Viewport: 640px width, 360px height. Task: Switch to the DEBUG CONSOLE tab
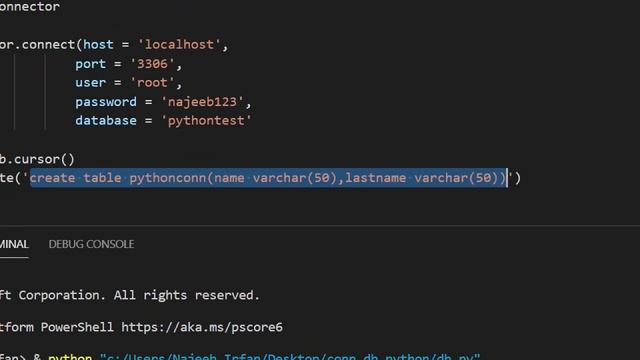click(x=91, y=244)
